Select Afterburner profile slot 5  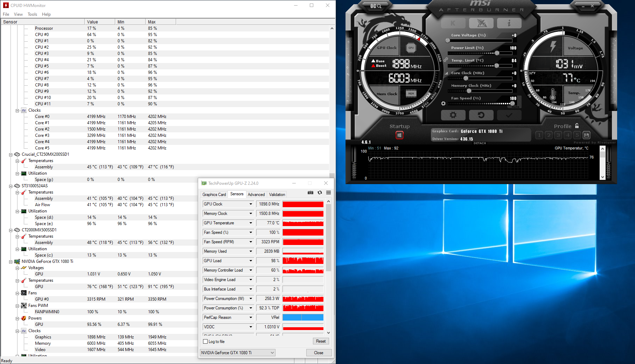pos(577,135)
